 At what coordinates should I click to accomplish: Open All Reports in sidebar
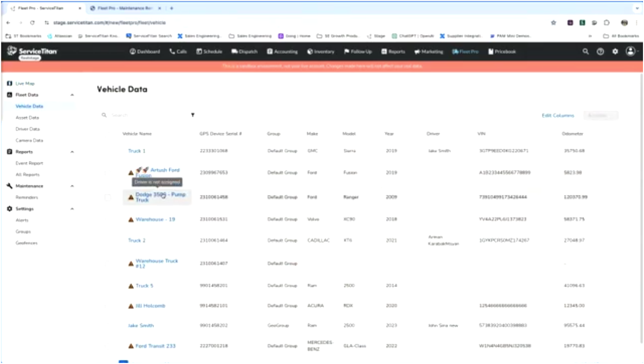tap(28, 175)
